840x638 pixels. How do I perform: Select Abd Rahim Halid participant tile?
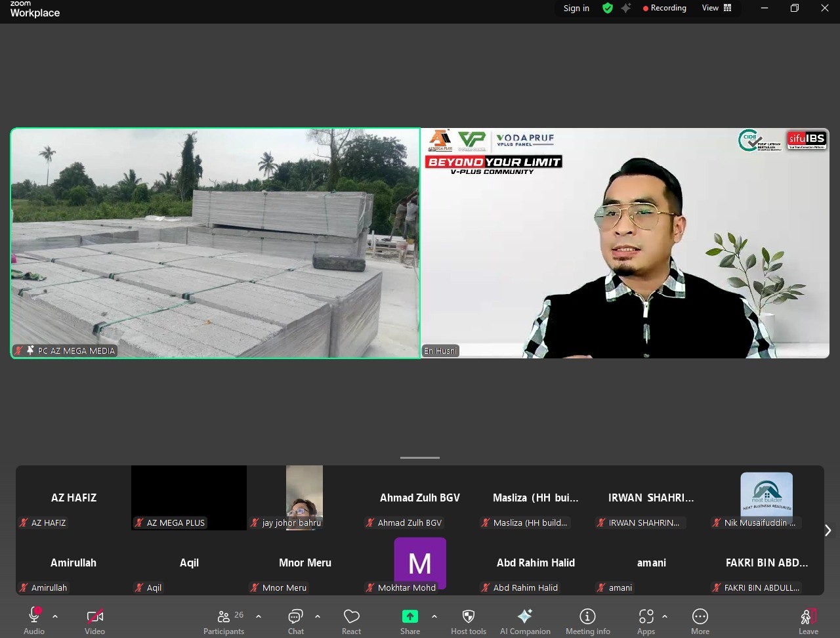535,563
